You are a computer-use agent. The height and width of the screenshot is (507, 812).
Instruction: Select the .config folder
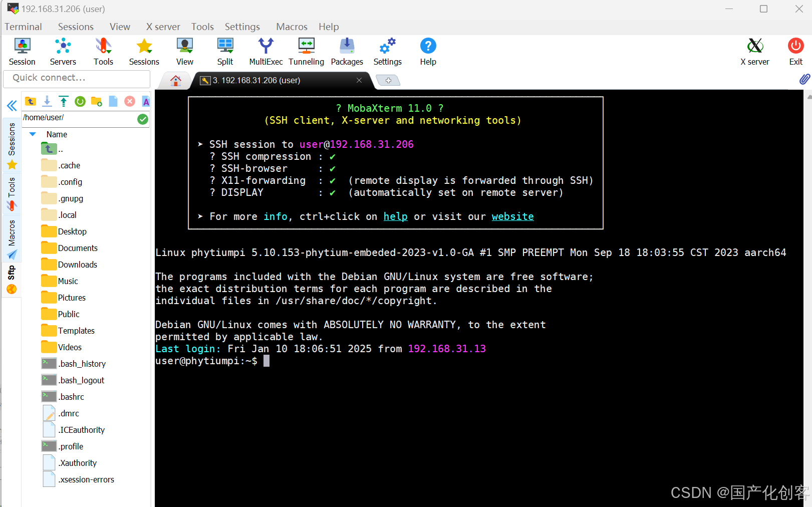coord(62,182)
